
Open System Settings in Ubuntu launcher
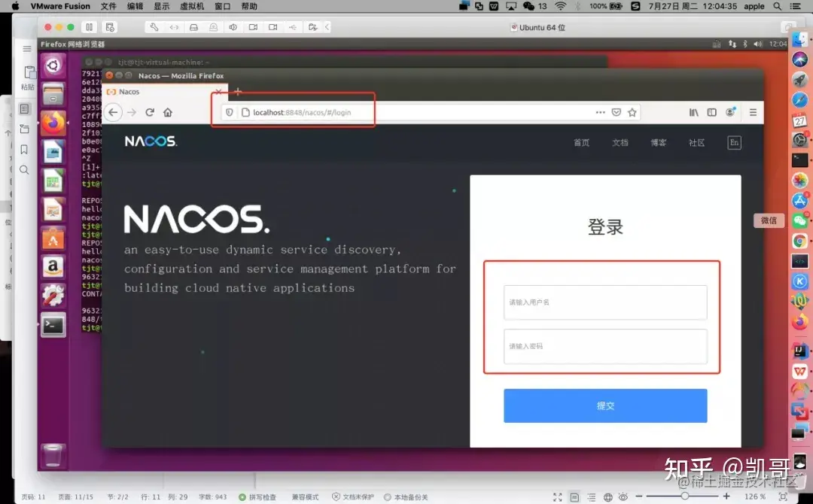click(x=53, y=296)
